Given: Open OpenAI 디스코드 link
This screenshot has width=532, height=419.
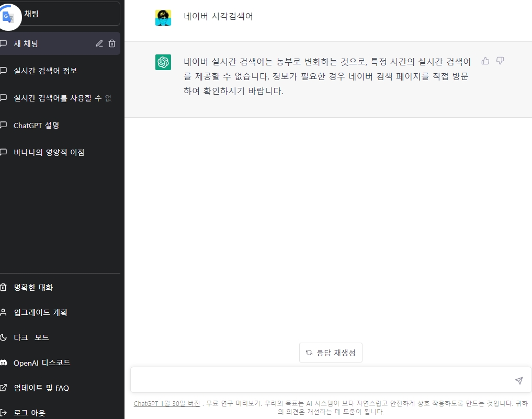Looking at the screenshot, I should tap(60, 363).
